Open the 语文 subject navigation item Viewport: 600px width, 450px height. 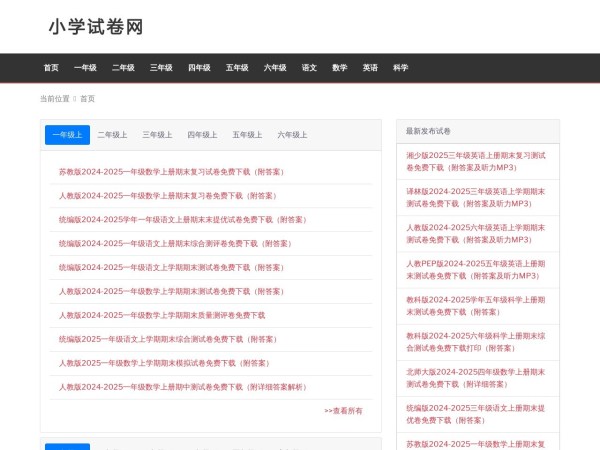pyautogui.click(x=309, y=68)
